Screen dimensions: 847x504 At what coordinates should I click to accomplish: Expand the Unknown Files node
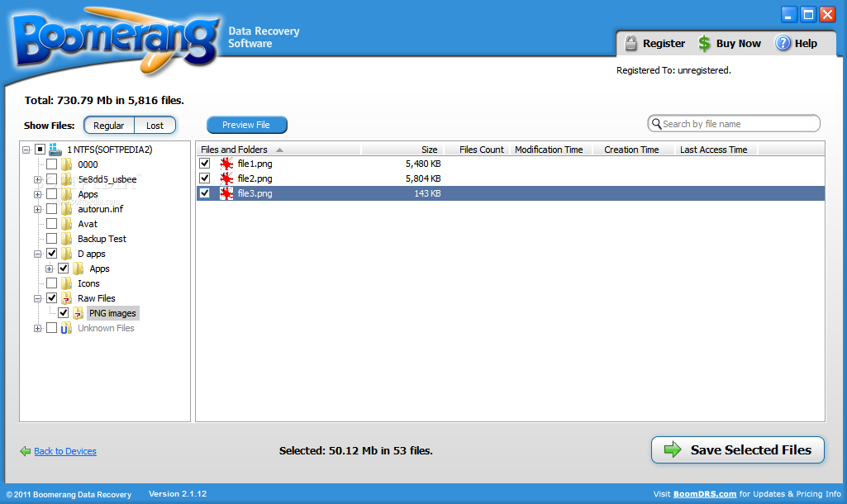[37, 329]
